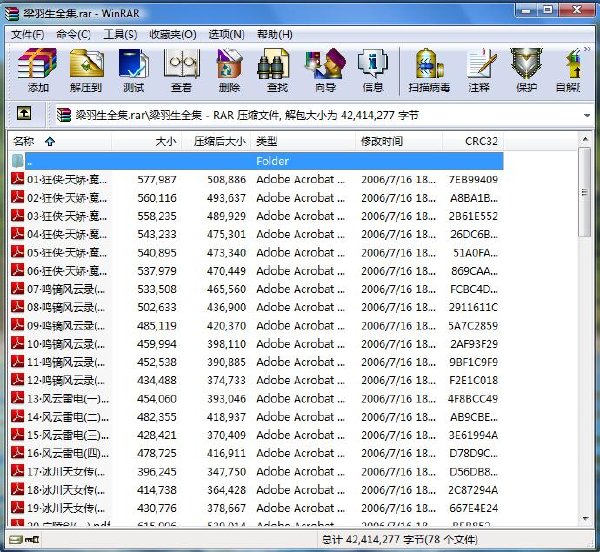Select the file 08·鸣镝风云录
600x552 pixels.
(66, 307)
